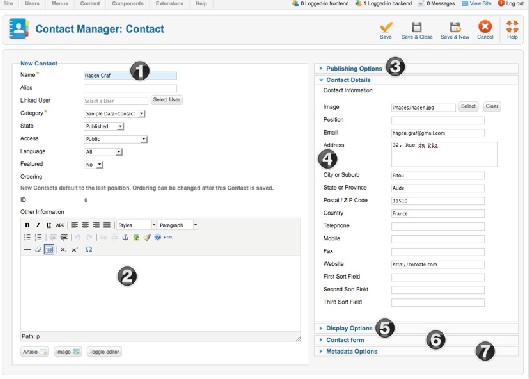This screenshot has height=379, width=529.
Task: Click the Save & Close disk icon
Action: [417, 27]
